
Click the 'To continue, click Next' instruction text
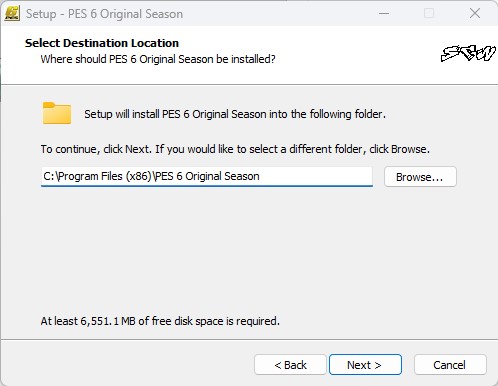click(x=235, y=149)
